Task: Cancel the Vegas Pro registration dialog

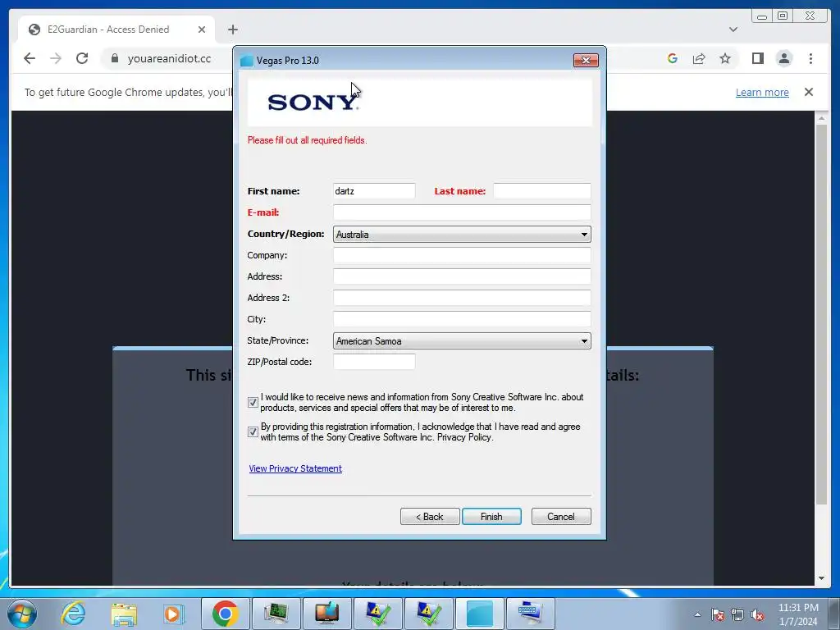Action: [561, 517]
